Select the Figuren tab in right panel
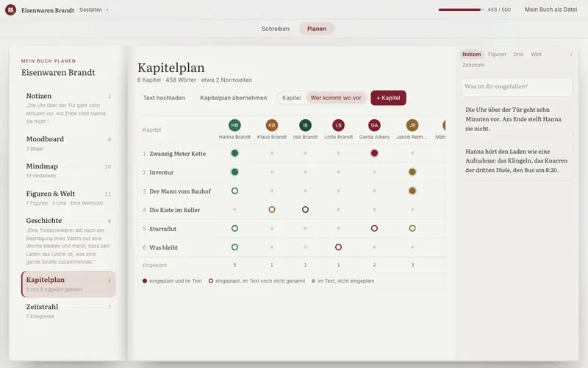 (x=497, y=54)
